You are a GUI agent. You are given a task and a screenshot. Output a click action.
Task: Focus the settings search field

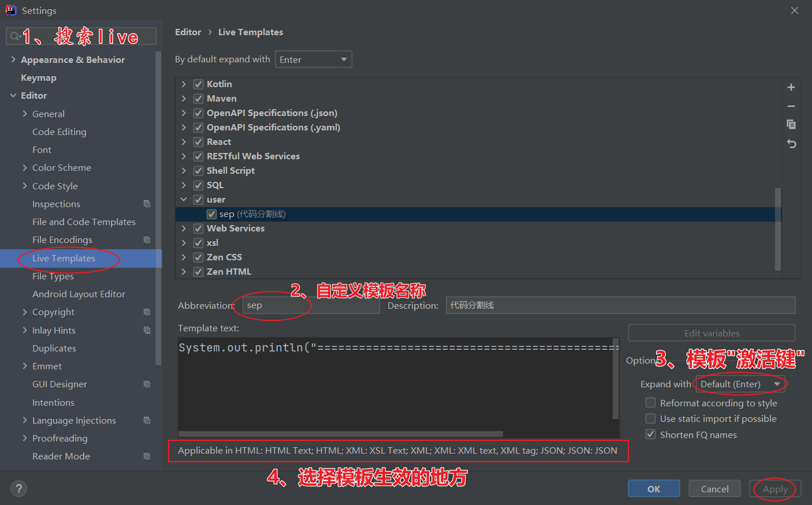[81, 36]
